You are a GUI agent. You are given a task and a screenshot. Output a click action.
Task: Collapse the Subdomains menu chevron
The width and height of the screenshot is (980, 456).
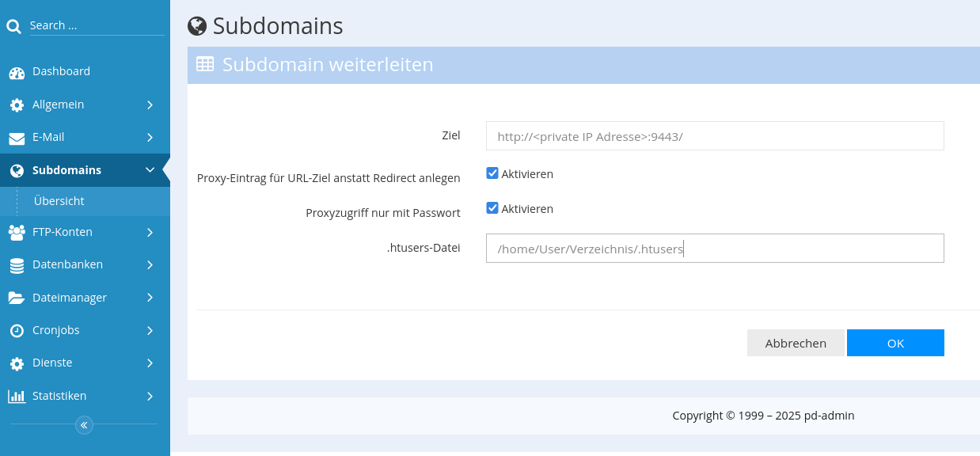coord(150,170)
